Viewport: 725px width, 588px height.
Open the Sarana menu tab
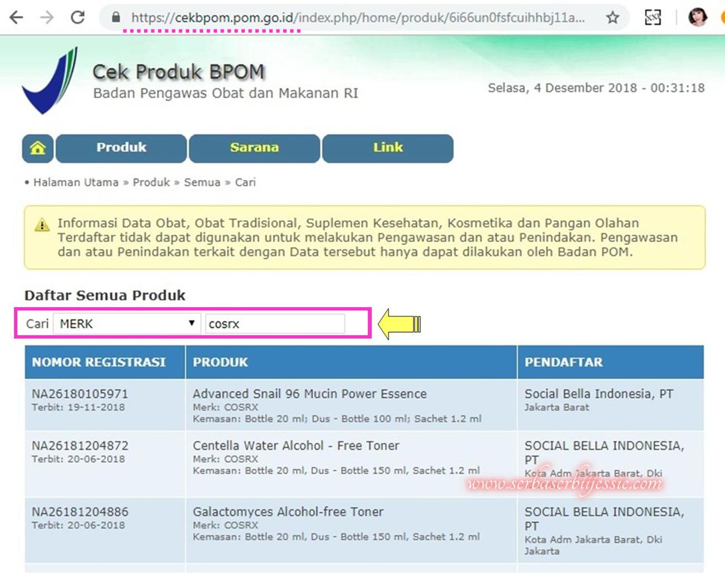[x=254, y=148]
